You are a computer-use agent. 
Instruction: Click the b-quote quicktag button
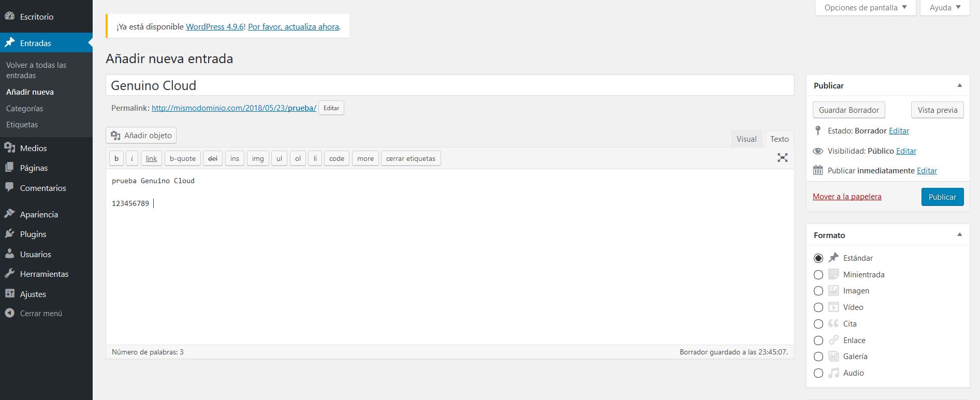(x=183, y=158)
